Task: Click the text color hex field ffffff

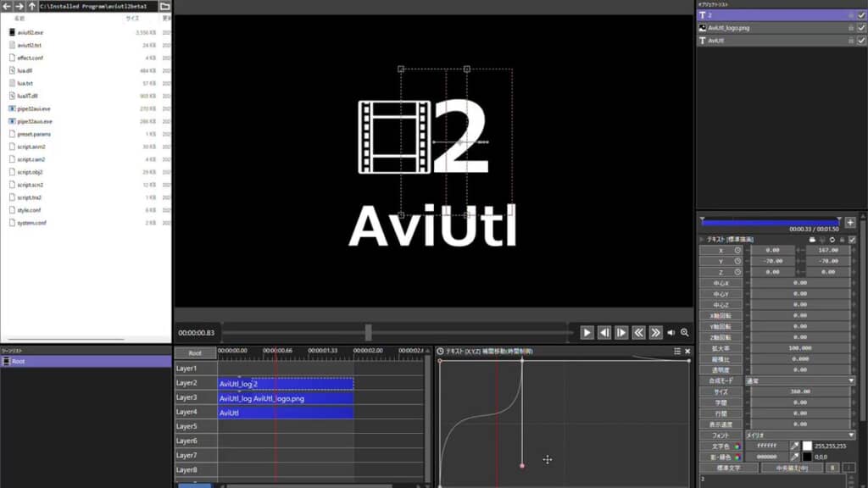Action: point(766,446)
